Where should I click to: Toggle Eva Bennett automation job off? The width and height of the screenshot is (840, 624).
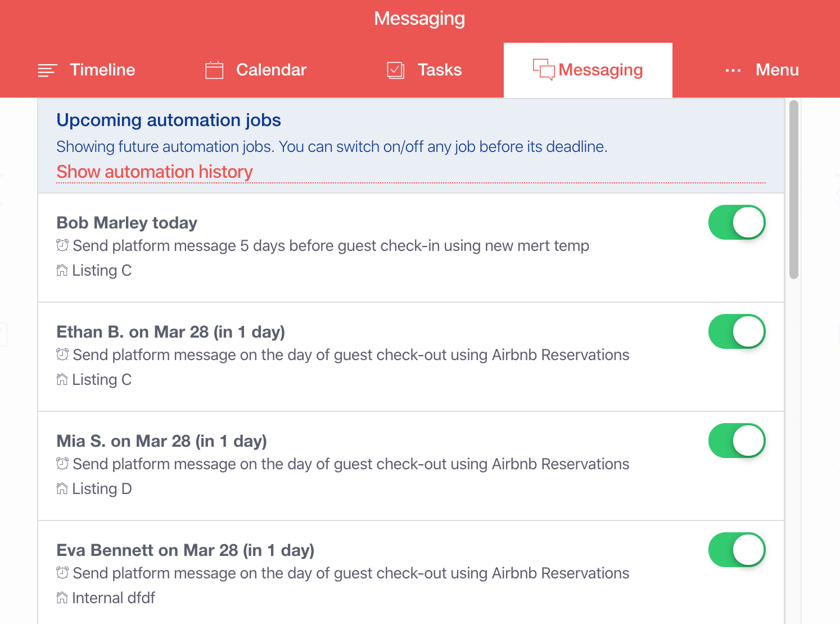click(737, 550)
